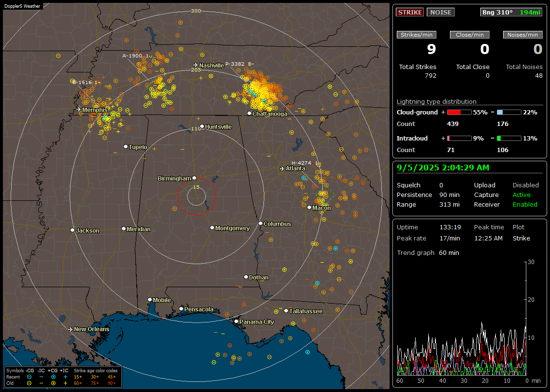Click the date and time 9/5/2025 2:04:29 AM
This screenshot has width=550, height=392.
(x=443, y=168)
